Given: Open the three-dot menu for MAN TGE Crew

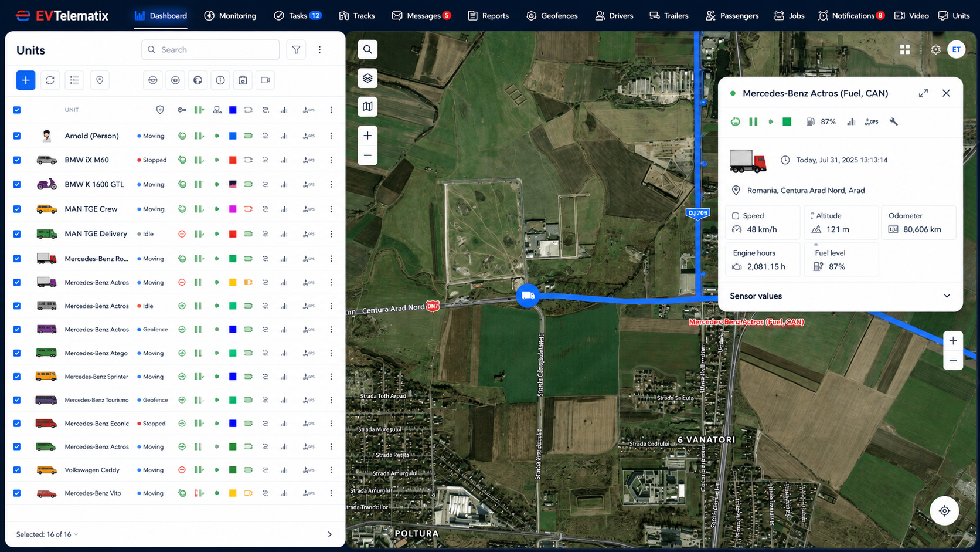Looking at the screenshot, I should click(x=331, y=209).
